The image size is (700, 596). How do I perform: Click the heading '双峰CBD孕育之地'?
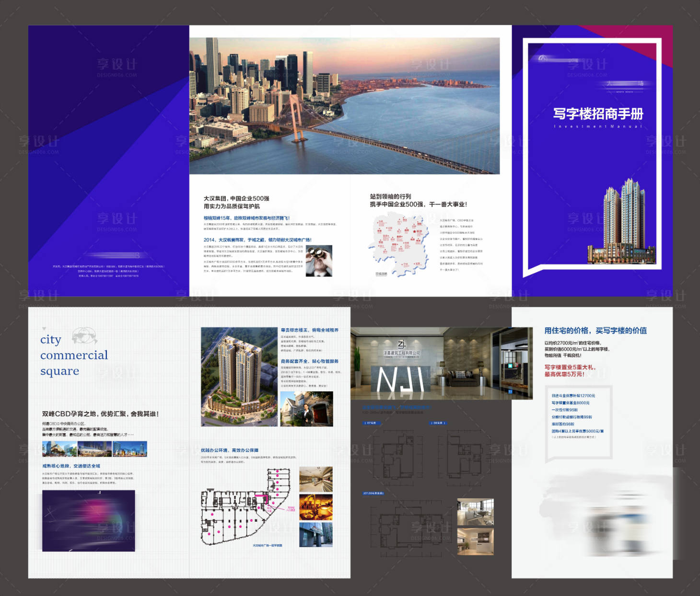[x=100, y=414]
